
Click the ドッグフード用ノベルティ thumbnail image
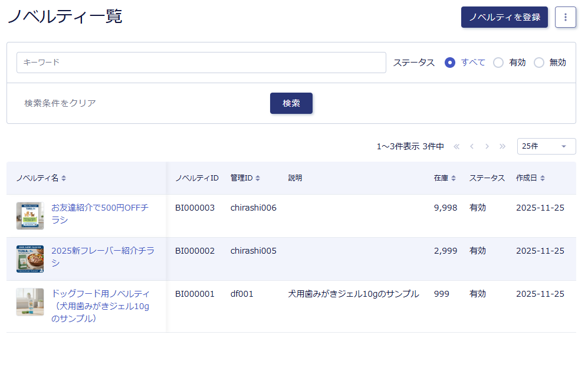pos(30,302)
